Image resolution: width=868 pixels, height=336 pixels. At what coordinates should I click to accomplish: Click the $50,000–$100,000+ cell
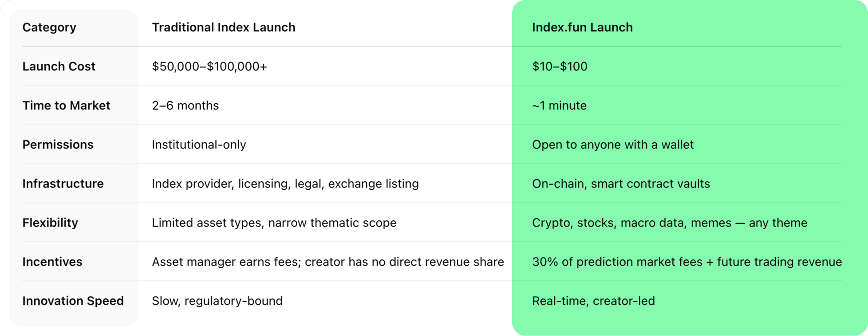209,66
